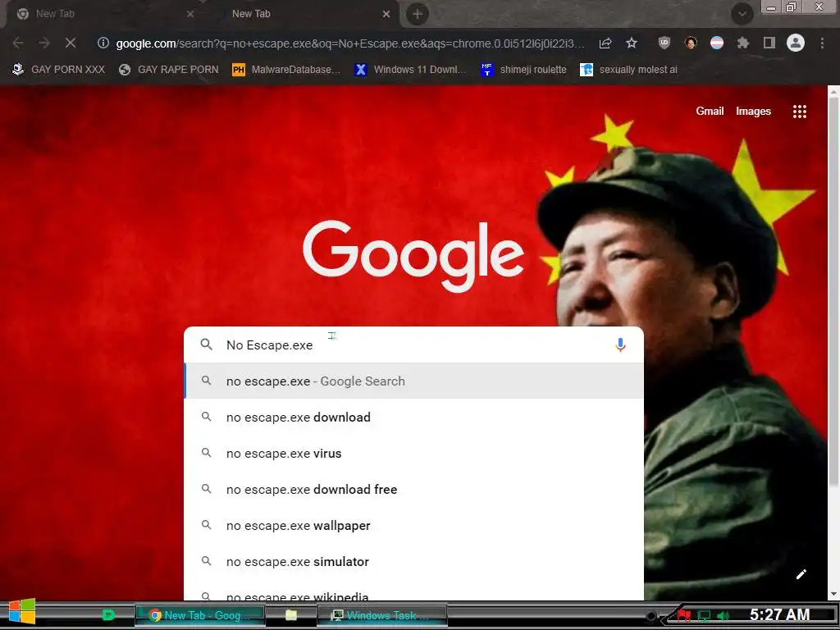Open a new tab with plus button

pyautogui.click(x=418, y=14)
